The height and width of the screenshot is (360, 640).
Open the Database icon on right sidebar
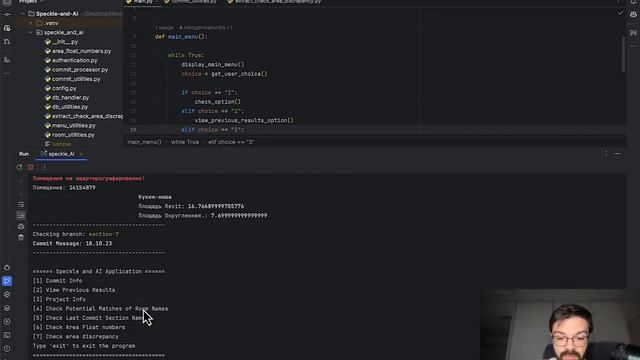633,32
